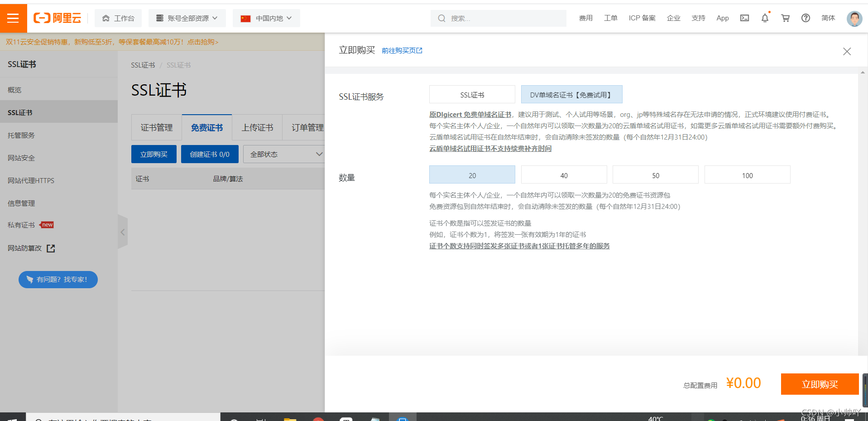Click the external link icon beside 网站防篡改

tap(51, 248)
